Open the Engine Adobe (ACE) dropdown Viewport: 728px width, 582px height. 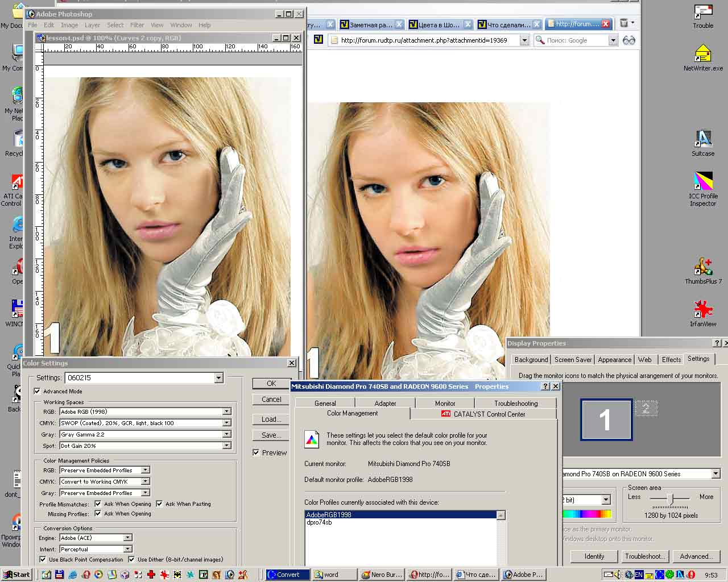(127, 538)
